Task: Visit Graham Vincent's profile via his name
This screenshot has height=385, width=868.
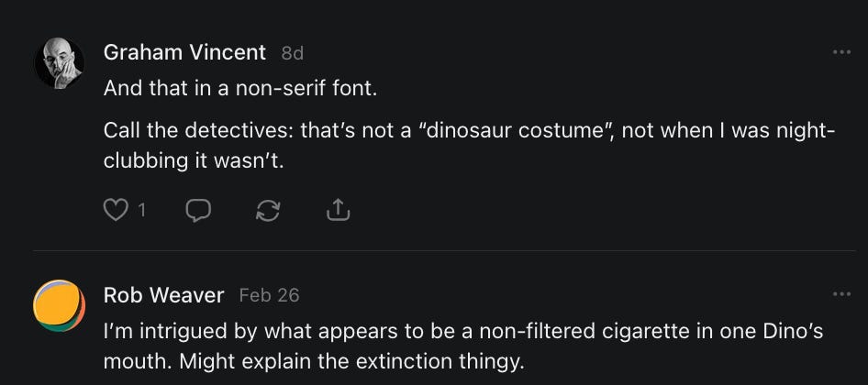Action: coord(184,52)
